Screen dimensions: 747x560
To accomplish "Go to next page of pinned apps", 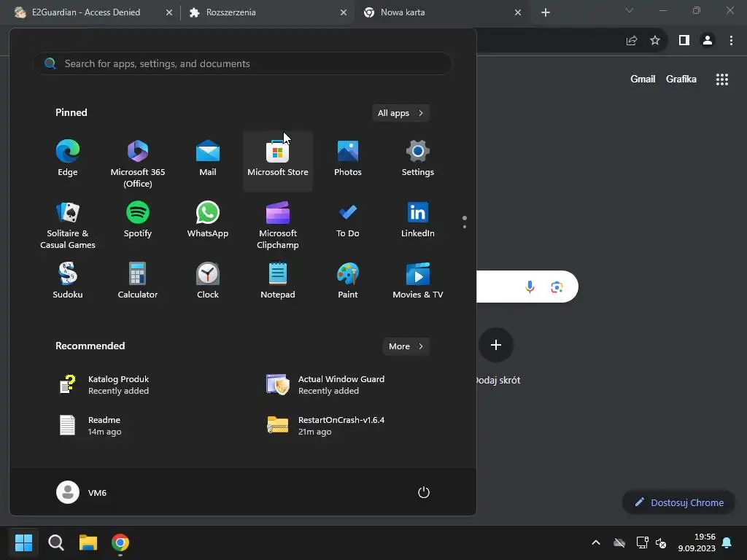I will 465,227.
